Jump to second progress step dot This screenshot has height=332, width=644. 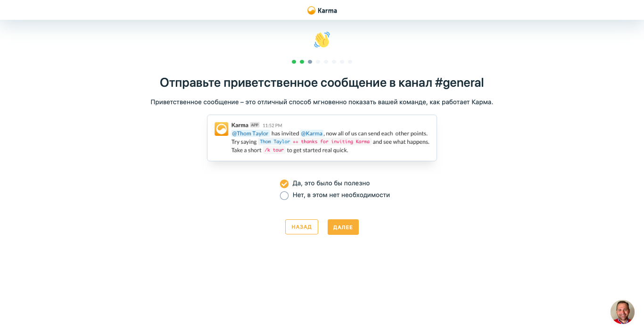[x=302, y=62]
